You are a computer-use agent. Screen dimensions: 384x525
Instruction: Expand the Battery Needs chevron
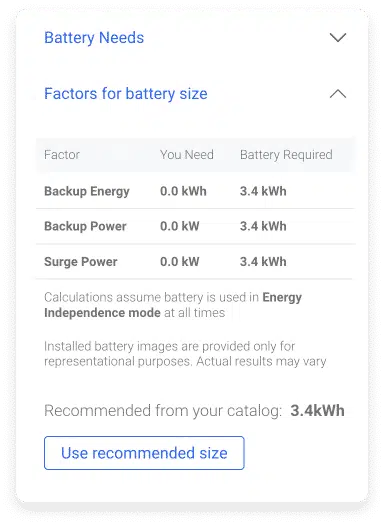tap(338, 38)
